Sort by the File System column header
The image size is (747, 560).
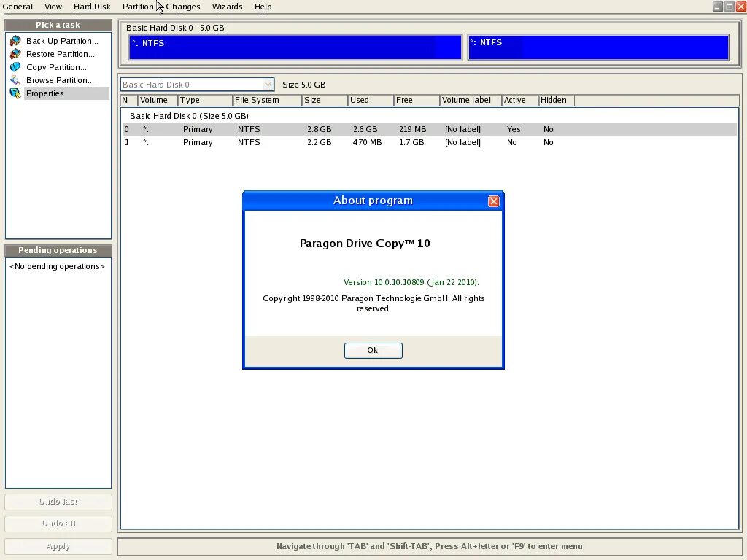267,100
